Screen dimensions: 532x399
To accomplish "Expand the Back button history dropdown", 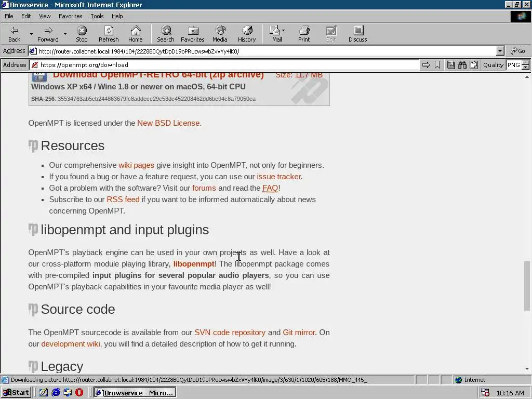I will (31, 34).
